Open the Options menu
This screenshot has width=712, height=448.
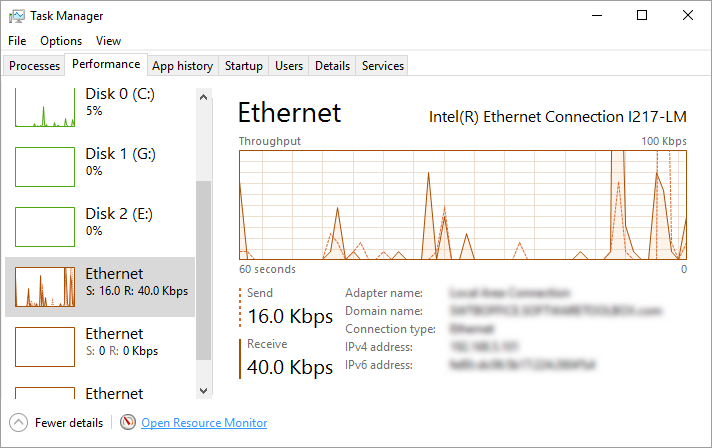(61, 41)
